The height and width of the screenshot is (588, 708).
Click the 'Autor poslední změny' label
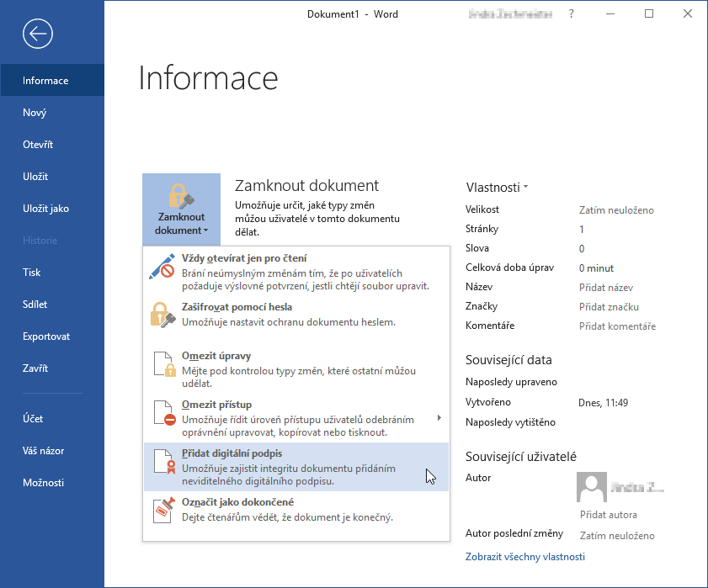[x=514, y=533]
